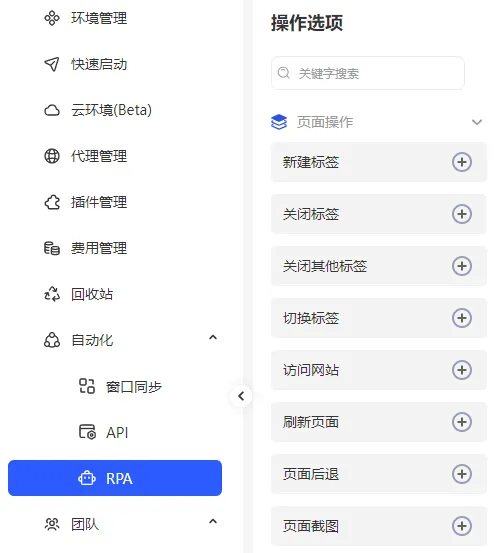
Task: Select the RPA menu item
Action: pyautogui.click(x=115, y=478)
